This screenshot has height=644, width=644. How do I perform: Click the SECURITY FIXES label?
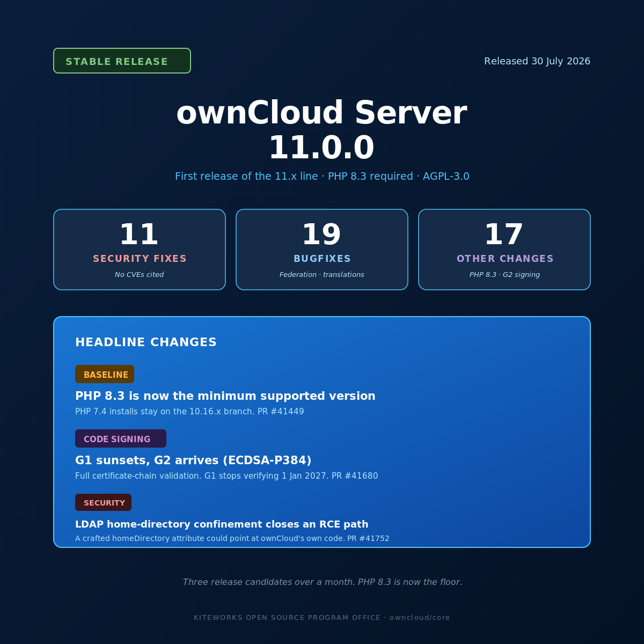pos(140,259)
